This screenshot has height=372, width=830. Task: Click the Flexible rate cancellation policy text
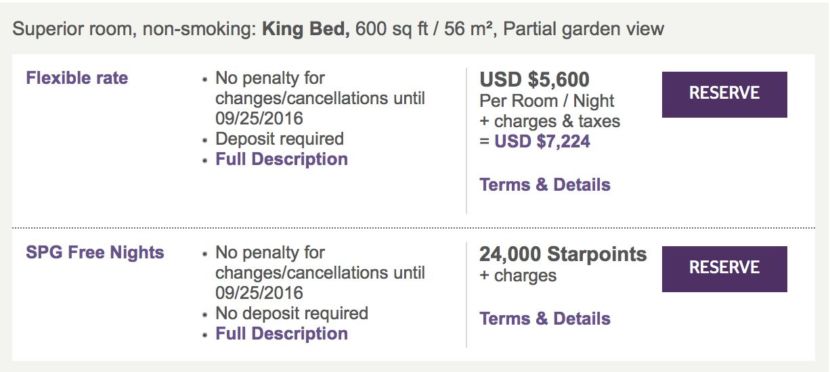pyautogui.click(x=320, y=98)
